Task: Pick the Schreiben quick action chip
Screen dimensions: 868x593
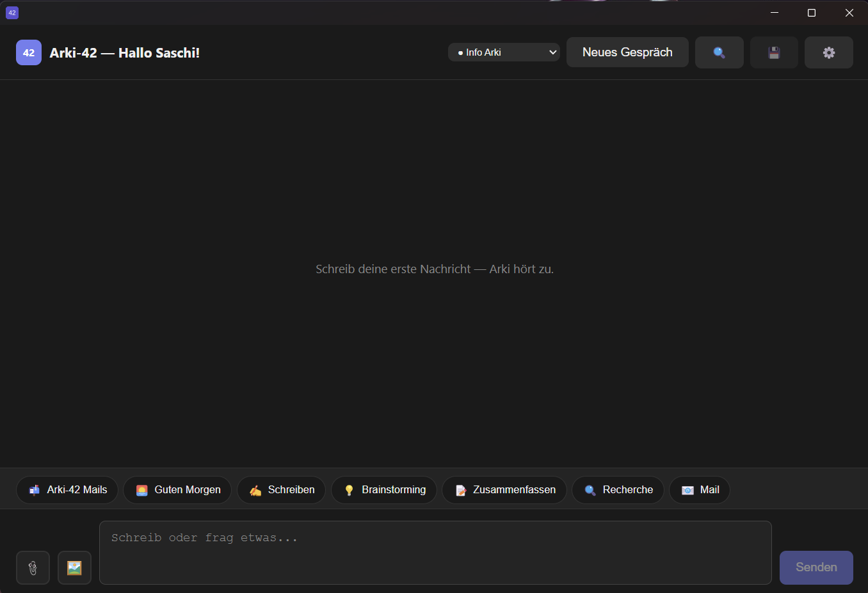Action: 281,490
